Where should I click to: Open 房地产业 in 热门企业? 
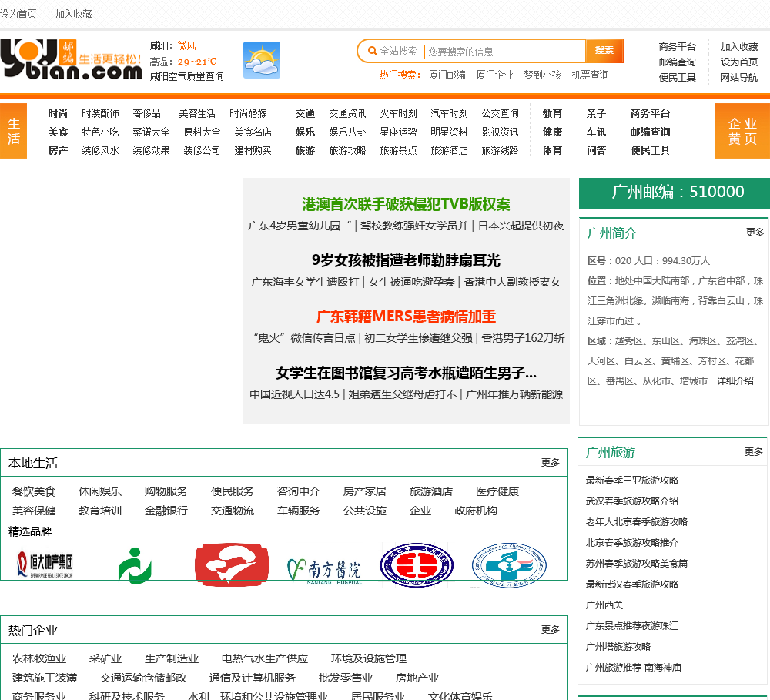click(x=417, y=678)
